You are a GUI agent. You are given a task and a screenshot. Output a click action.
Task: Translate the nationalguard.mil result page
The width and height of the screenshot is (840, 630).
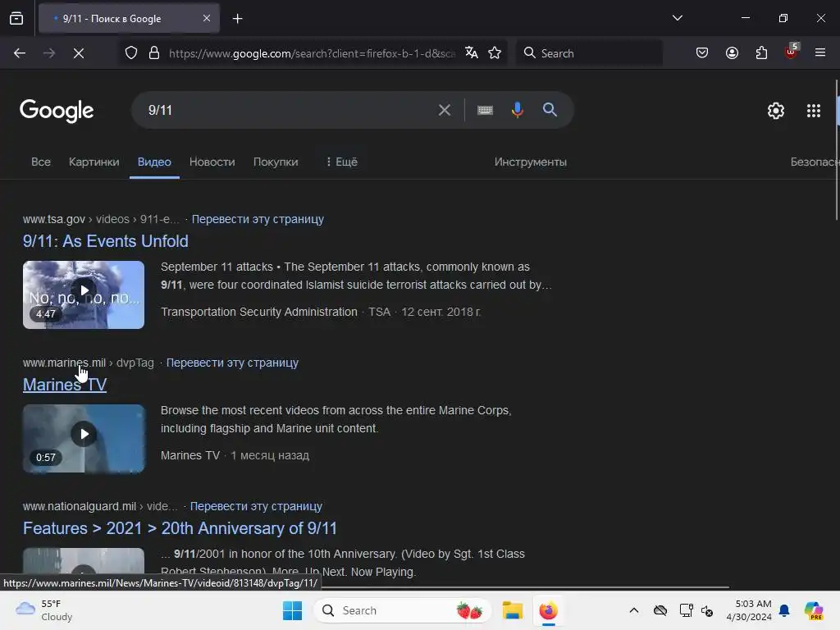pos(256,506)
